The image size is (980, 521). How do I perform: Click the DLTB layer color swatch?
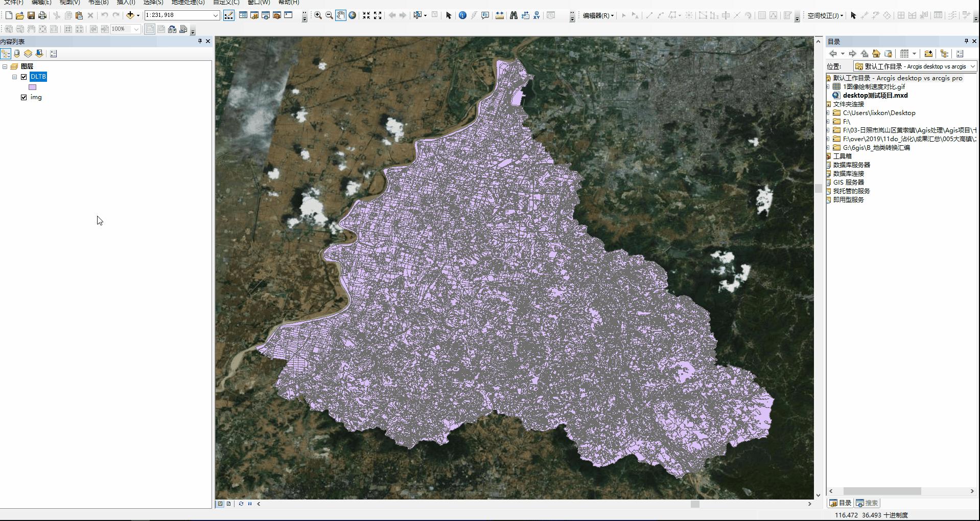(32, 87)
